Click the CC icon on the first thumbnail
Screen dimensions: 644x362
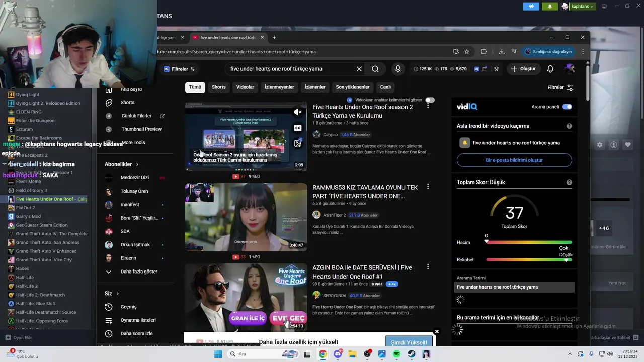tap(298, 128)
